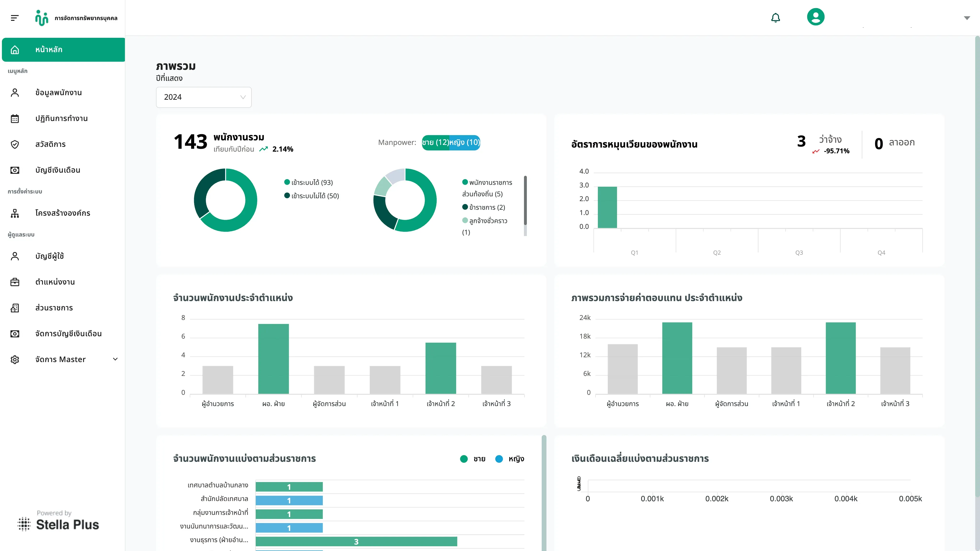Open the 2024 year dropdown
The image size is (980, 551).
(x=204, y=97)
